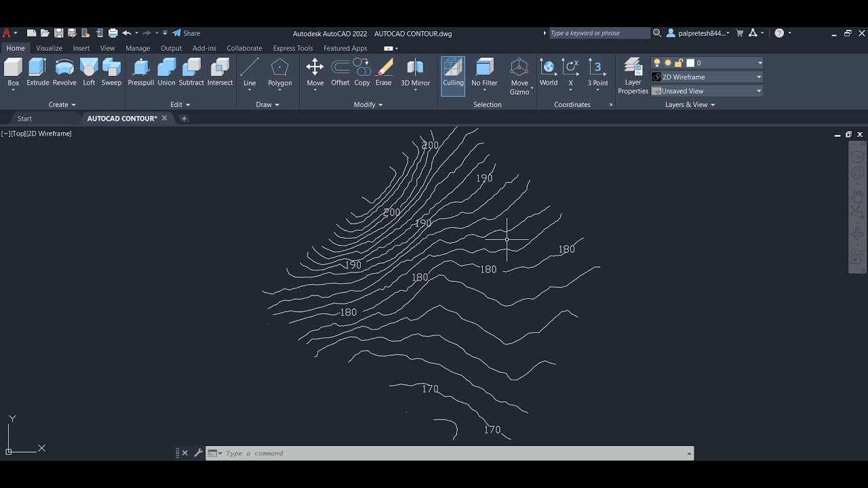Expand the Modify panel
Screen dimensions: 868x488
(368, 104)
